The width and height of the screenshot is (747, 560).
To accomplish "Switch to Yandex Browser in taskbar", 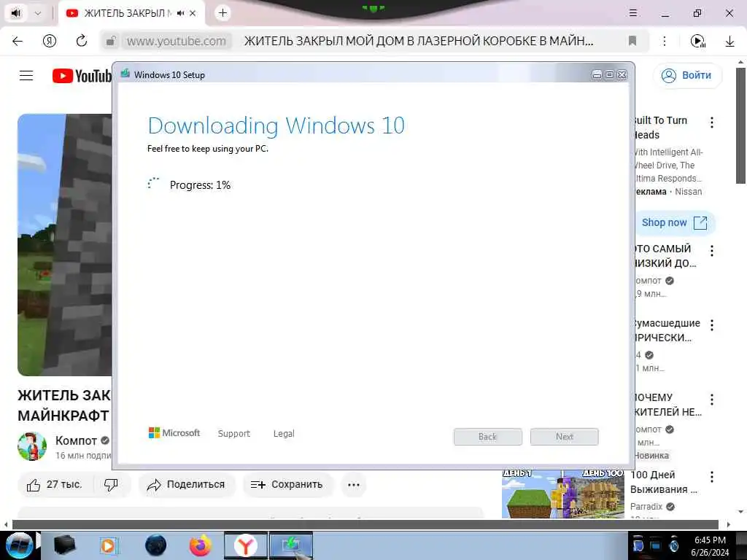I will (x=245, y=545).
